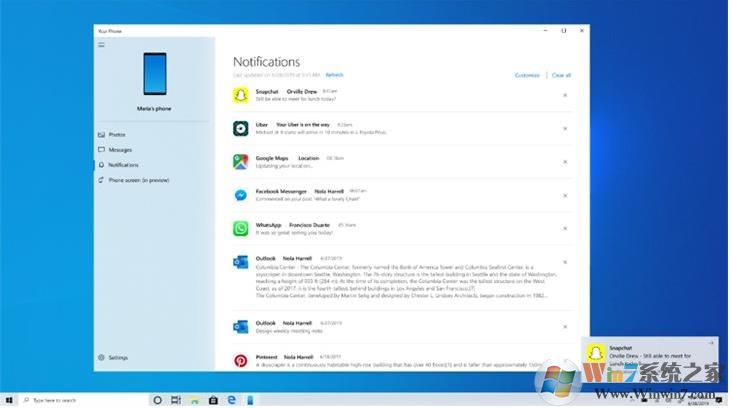
Task: Click the Your Phone taskbar icon
Action: coord(250,400)
